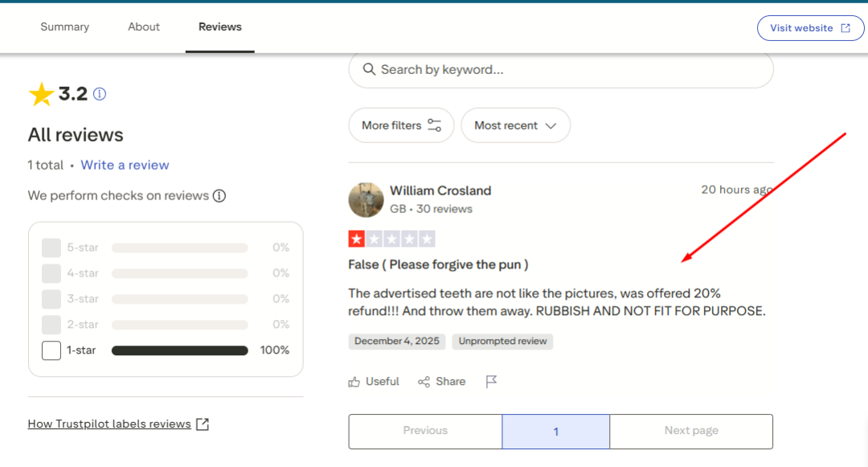Click the yellow star rating icon
Image resolution: width=868 pixels, height=467 pixels.
[42, 94]
